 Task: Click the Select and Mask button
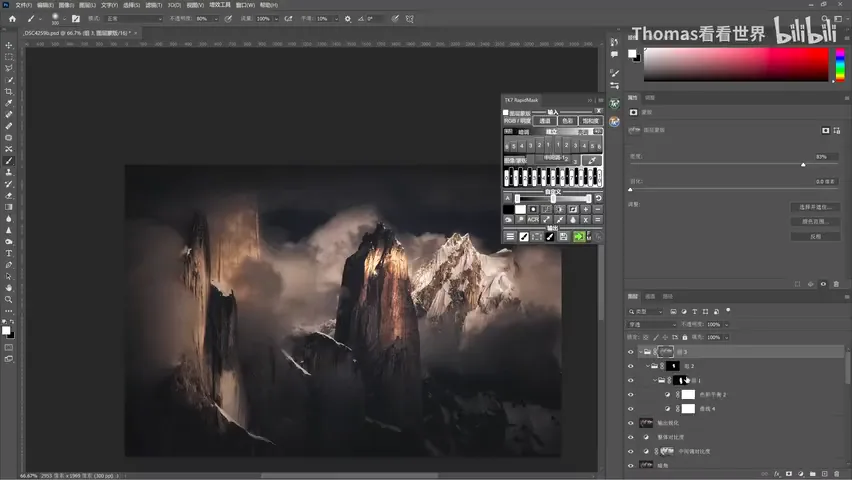tap(815, 207)
